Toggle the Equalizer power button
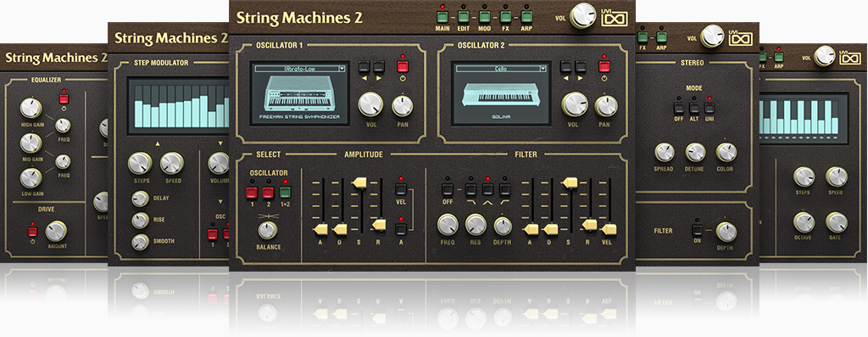 64,98
